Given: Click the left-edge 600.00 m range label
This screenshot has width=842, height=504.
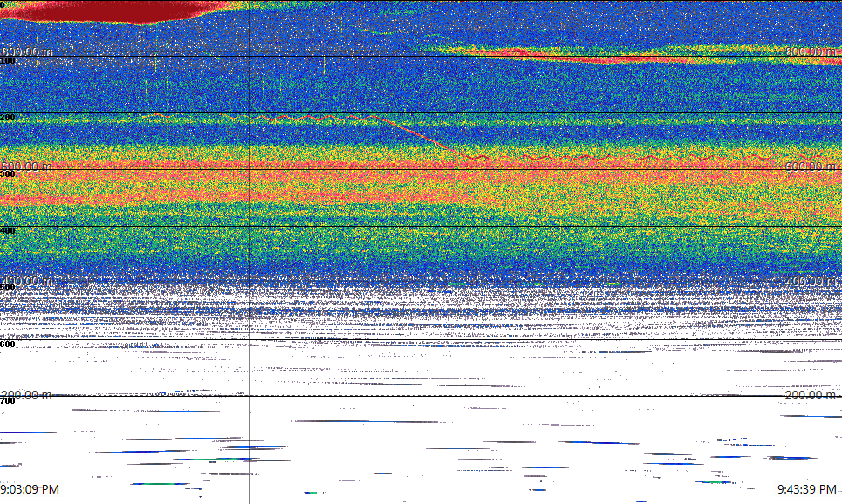Looking at the screenshot, I should click(x=27, y=167).
